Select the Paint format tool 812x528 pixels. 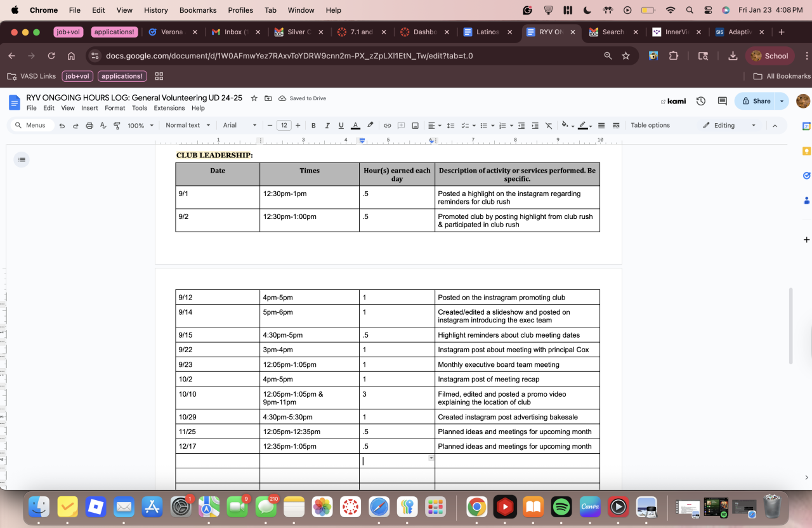point(117,126)
